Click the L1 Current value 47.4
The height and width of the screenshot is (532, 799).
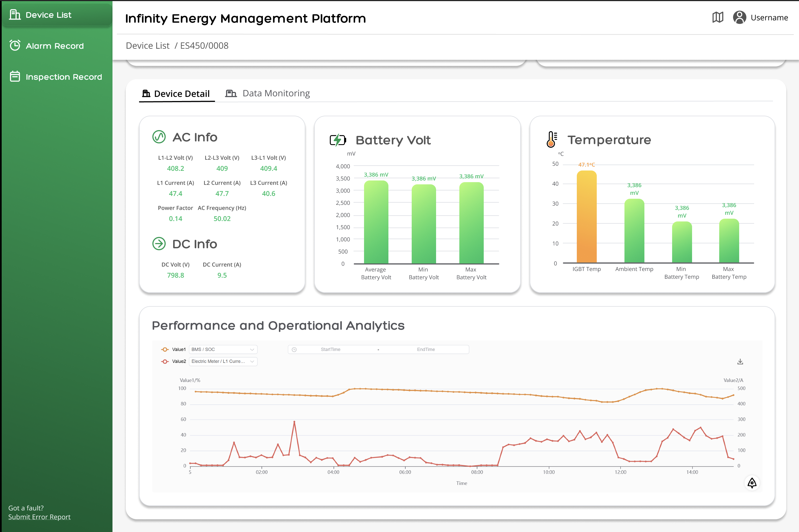(175, 193)
